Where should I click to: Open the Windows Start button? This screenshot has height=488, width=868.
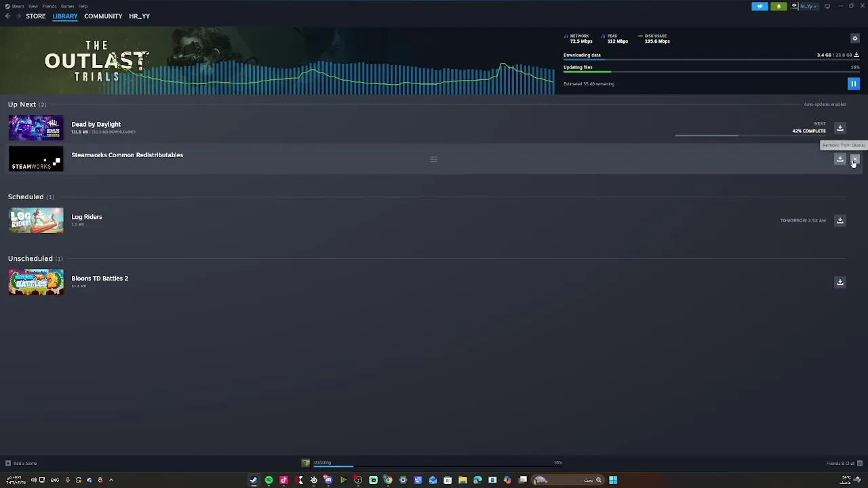click(x=613, y=480)
